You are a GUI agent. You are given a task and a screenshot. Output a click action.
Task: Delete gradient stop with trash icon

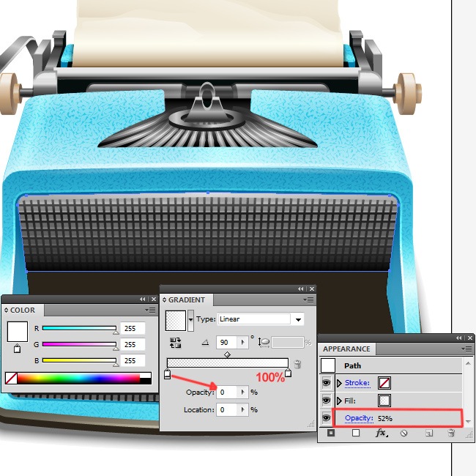297,364
